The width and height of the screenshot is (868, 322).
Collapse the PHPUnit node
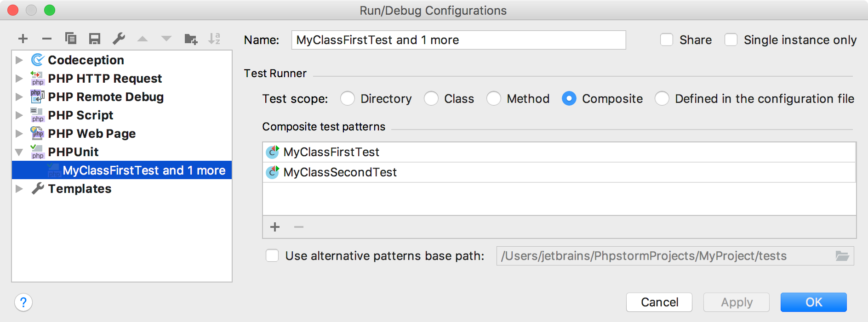pyautogui.click(x=19, y=152)
